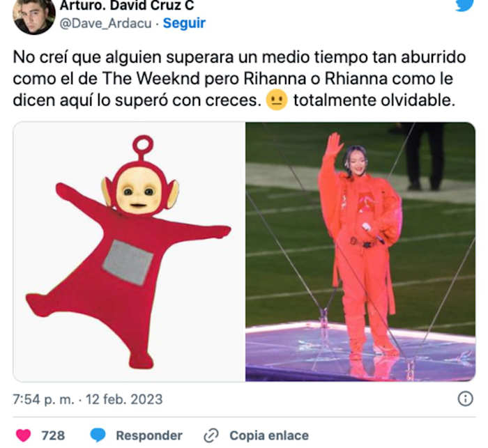Open the user's profile avatar photo
This screenshot has width=488, height=448.
point(34,16)
